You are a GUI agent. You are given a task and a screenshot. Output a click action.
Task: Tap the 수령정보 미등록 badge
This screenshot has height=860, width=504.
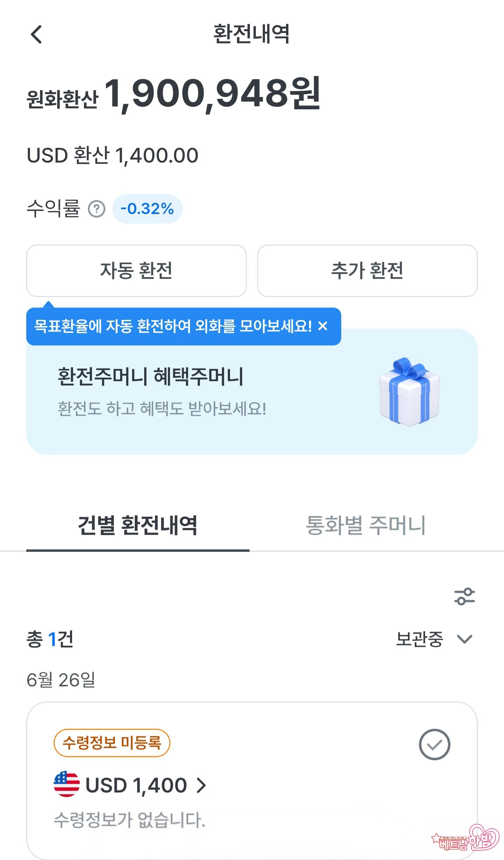click(112, 742)
